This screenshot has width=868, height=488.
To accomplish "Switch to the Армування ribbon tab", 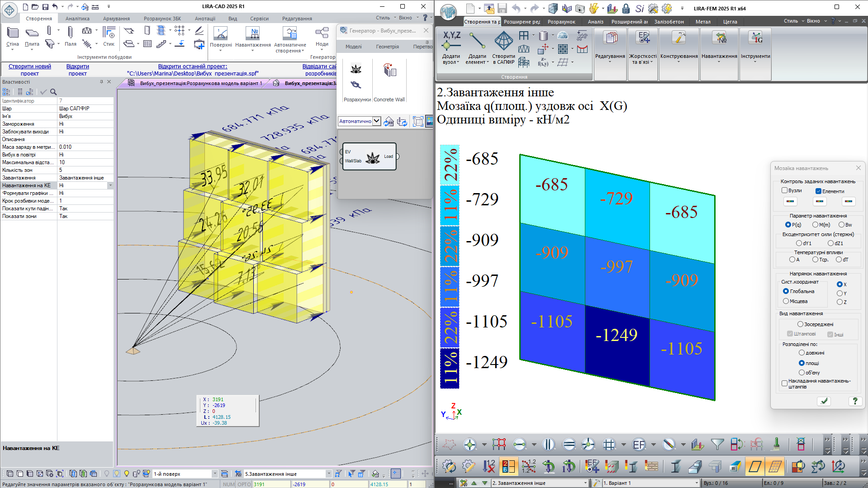I will pos(116,19).
